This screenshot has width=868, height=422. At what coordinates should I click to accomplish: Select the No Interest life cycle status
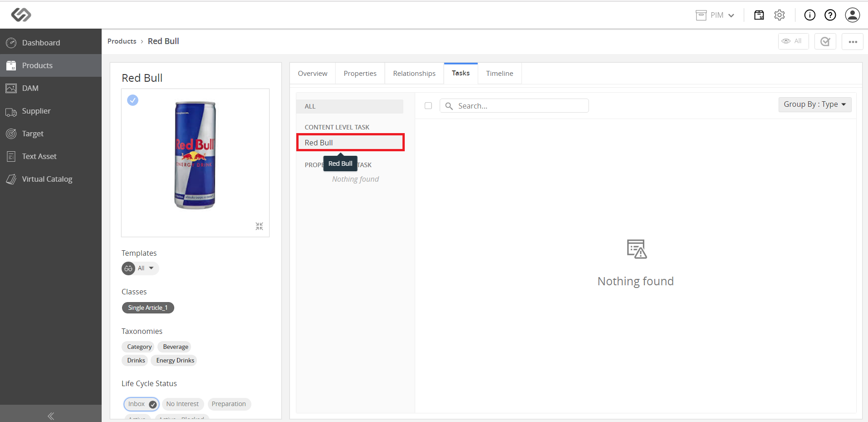tap(182, 404)
